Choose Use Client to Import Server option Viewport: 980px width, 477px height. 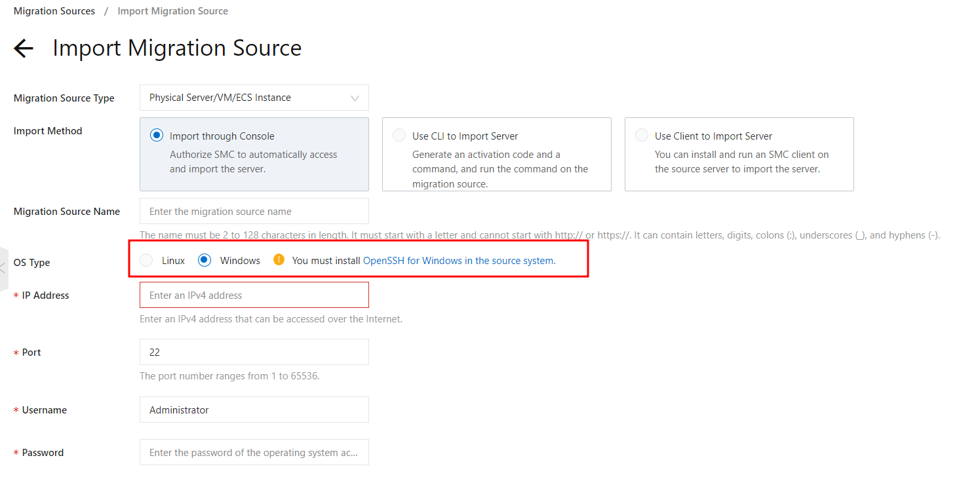tap(641, 136)
